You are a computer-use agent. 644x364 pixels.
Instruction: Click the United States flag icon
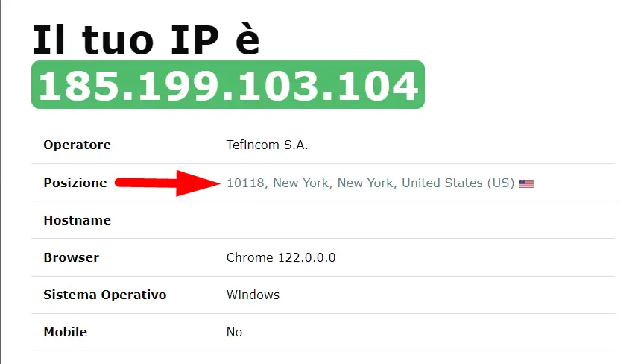click(x=525, y=183)
